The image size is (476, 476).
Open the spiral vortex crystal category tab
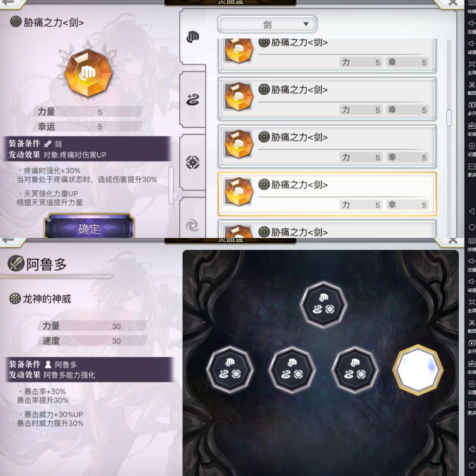[x=193, y=225]
